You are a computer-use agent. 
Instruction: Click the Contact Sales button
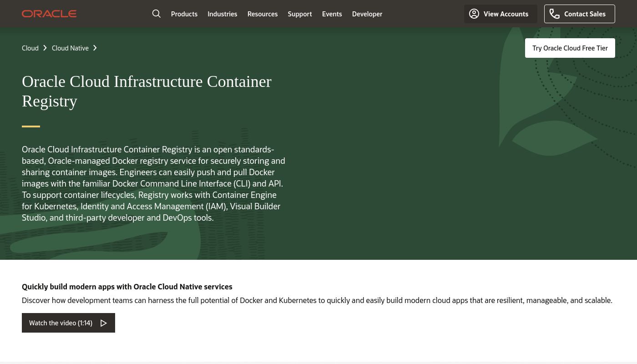click(x=580, y=14)
